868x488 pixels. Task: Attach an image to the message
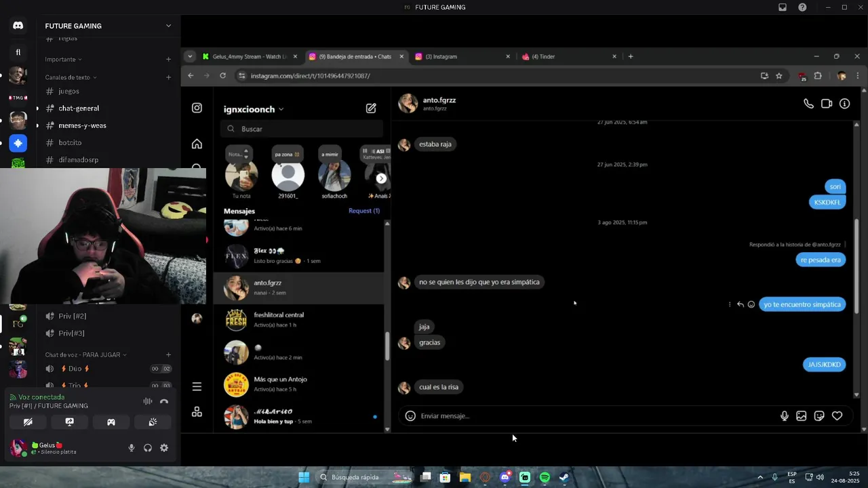(x=802, y=416)
